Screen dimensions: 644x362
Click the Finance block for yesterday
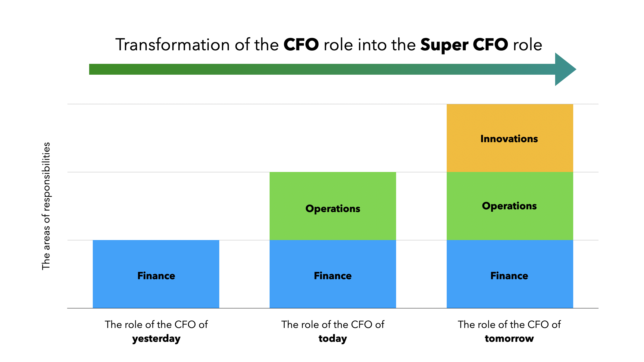(156, 274)
